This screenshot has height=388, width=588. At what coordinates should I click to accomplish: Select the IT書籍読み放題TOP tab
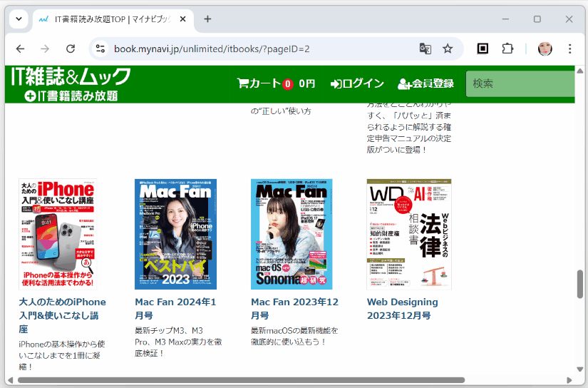(x=113, y=19)
